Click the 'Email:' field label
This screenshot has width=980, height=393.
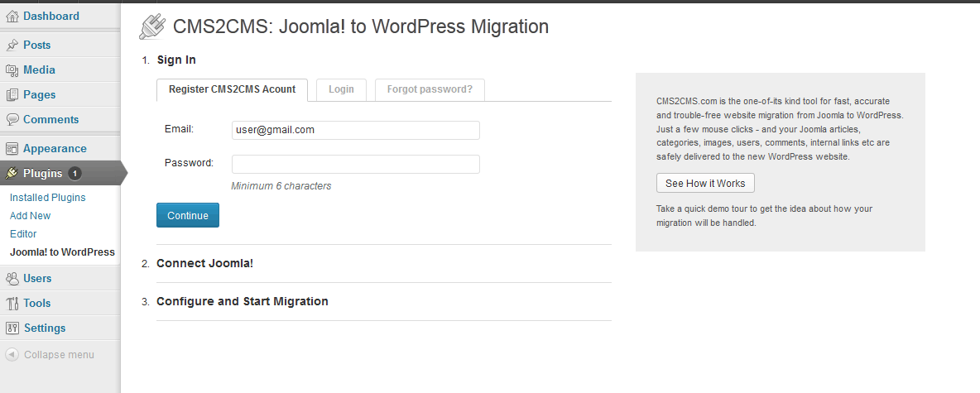pyautogui.click(x=180, y=129)
